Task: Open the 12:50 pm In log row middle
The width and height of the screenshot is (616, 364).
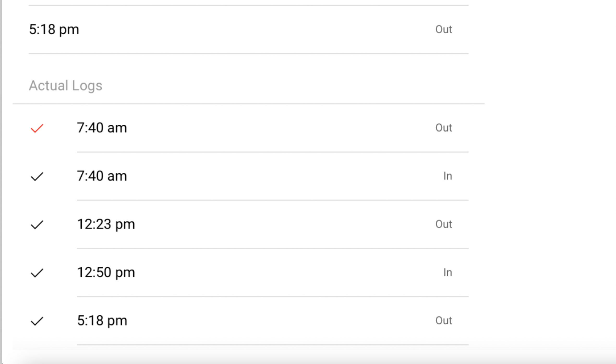Action: click(x=273, y=272)
